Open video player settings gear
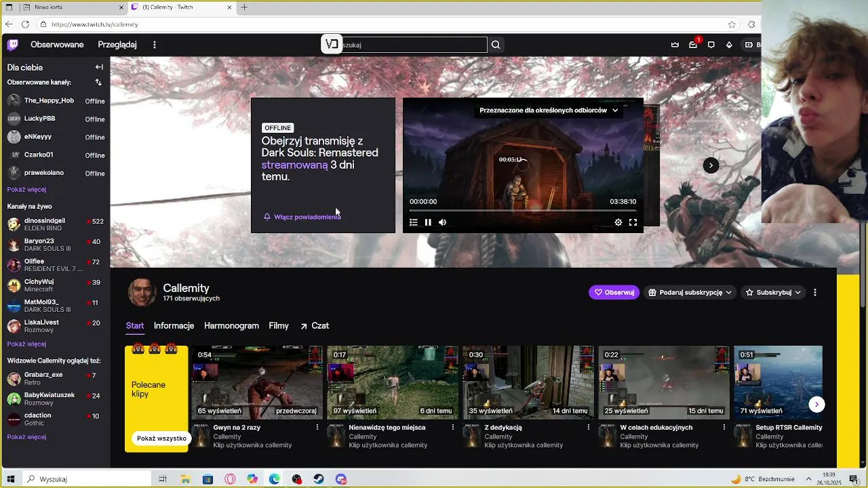Screen dimensions: 868x488 click(618, 222)
